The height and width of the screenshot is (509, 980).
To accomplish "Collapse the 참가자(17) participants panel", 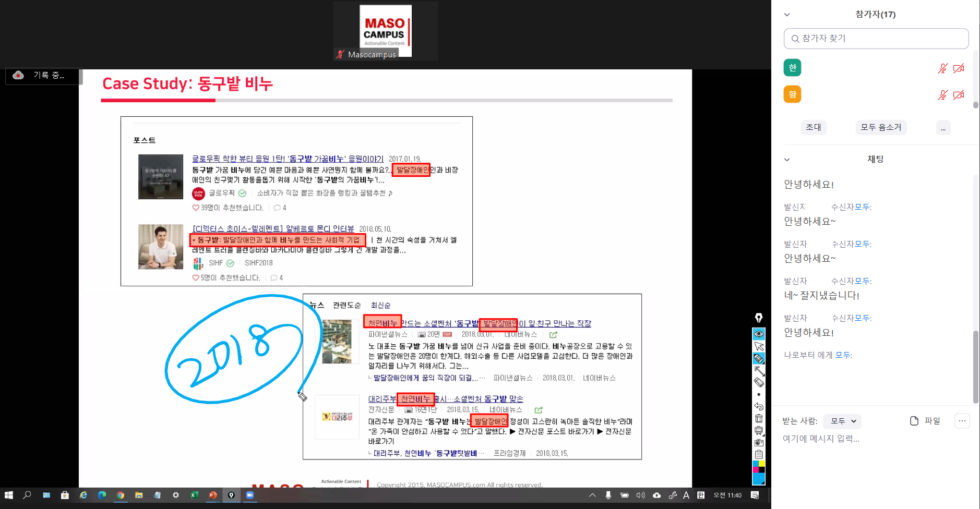I will tap(787, 15).
